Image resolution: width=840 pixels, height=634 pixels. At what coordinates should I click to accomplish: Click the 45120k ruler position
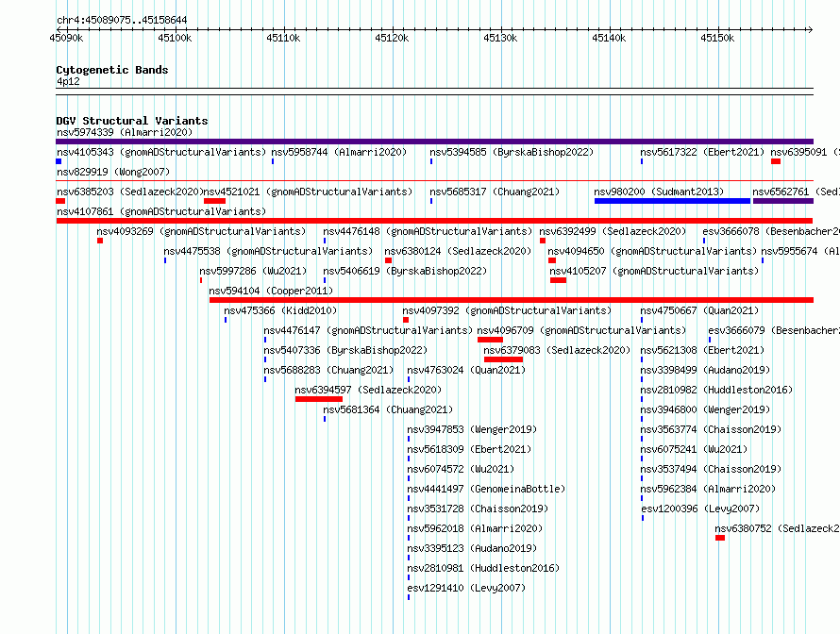point(392,38)
